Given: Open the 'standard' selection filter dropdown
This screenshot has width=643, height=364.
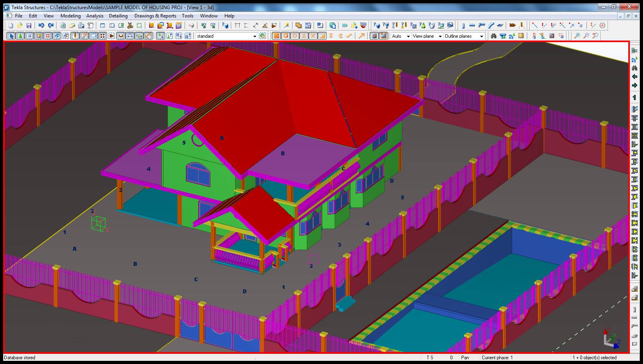Looking at the screenshot, I should click(x=255, y=36).
